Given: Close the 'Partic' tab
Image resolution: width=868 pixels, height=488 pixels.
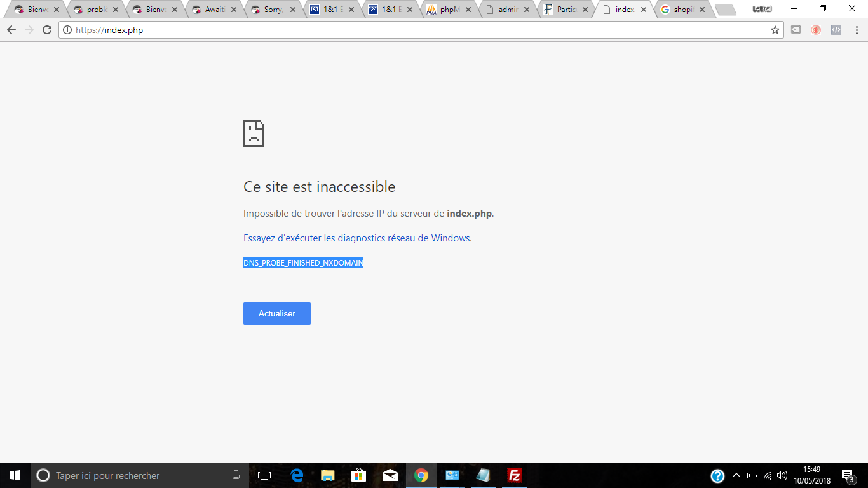Looking at the screenshot, I should point(585,10).
